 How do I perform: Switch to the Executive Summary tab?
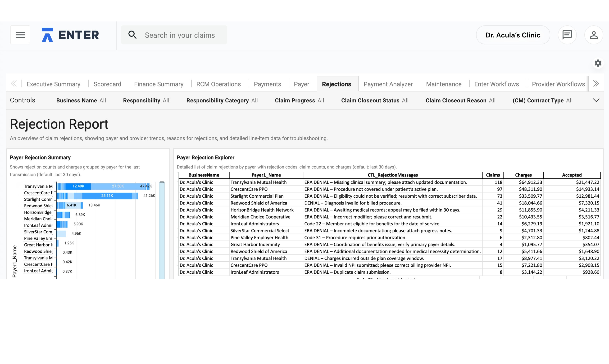pyautogui.click(x=53, y=84)
